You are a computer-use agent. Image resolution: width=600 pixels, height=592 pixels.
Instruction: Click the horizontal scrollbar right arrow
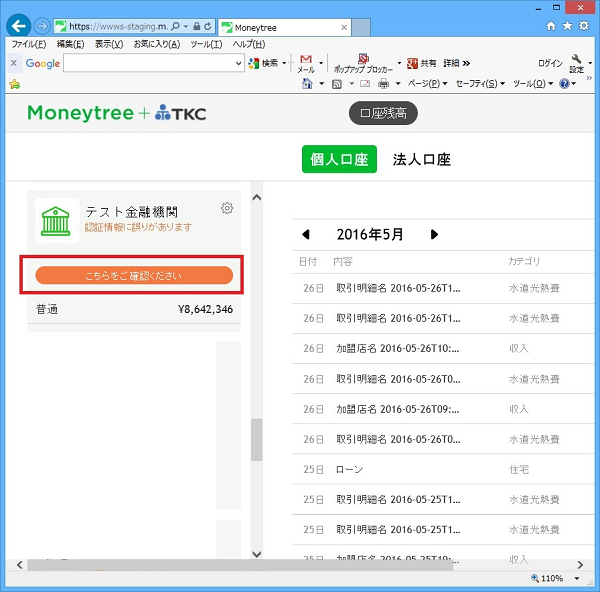click(580, 565)
